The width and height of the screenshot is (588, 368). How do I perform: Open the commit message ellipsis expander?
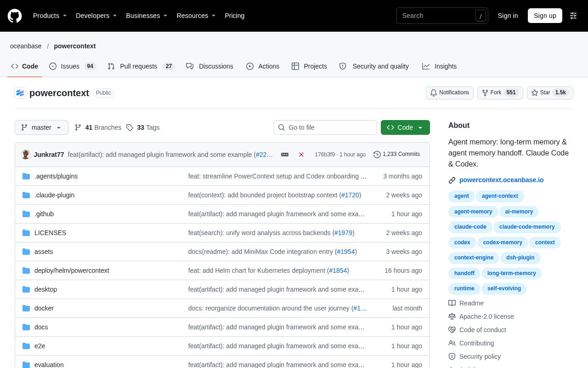click(285, 155)
